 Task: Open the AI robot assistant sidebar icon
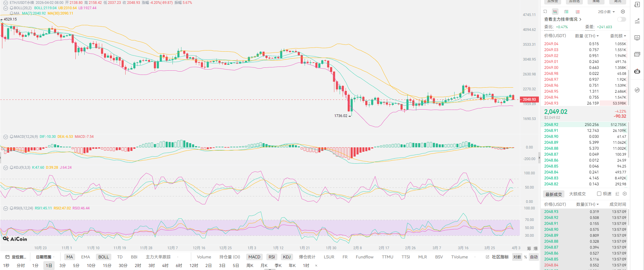coord(637,71)
